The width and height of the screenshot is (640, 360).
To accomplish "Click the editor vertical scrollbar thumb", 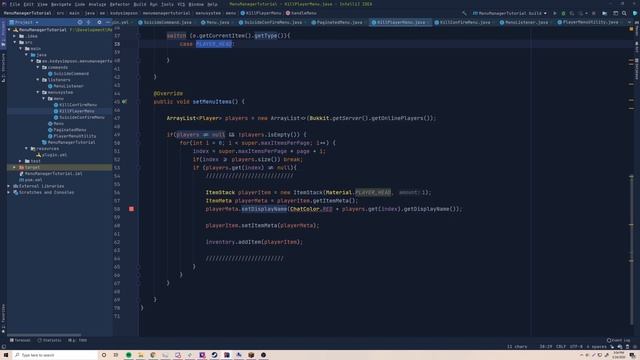I will (x=631, y=249).
